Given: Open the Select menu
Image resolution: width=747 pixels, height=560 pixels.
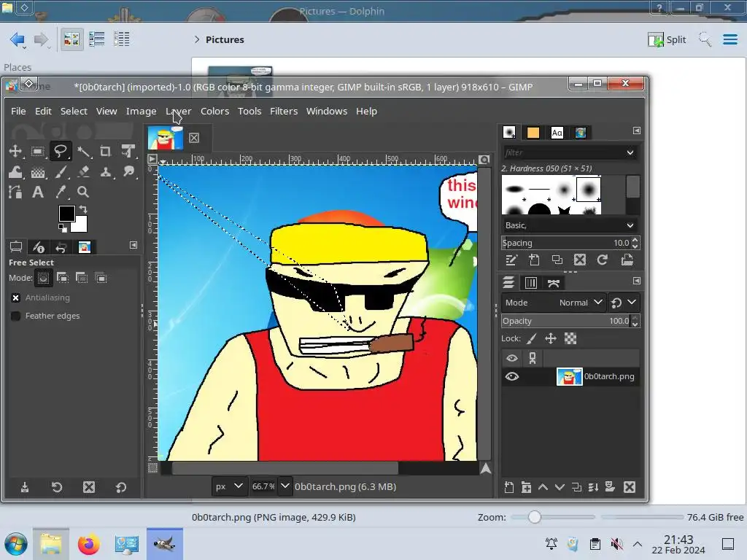Looking at the screenshot, I should pos(74,111).
